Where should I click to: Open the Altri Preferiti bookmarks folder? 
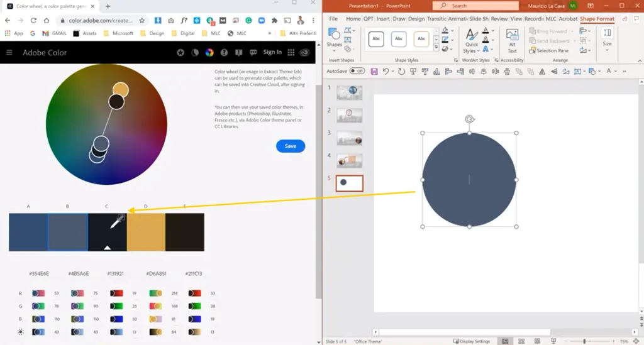(298, 33)
